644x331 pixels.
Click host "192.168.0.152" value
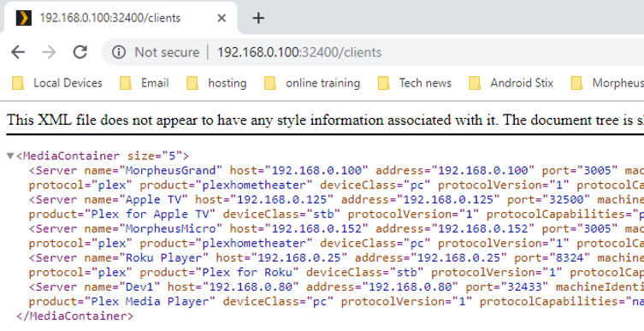pos(316,228)
